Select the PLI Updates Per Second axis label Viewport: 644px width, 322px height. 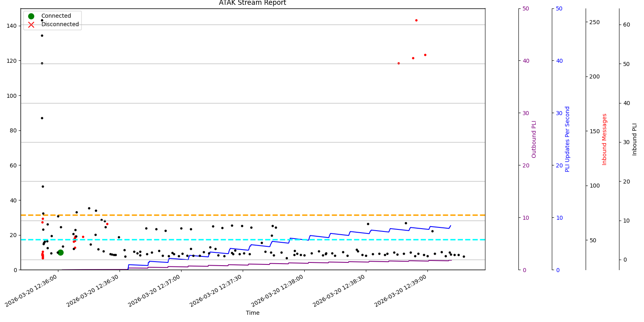tap(568, 139)
